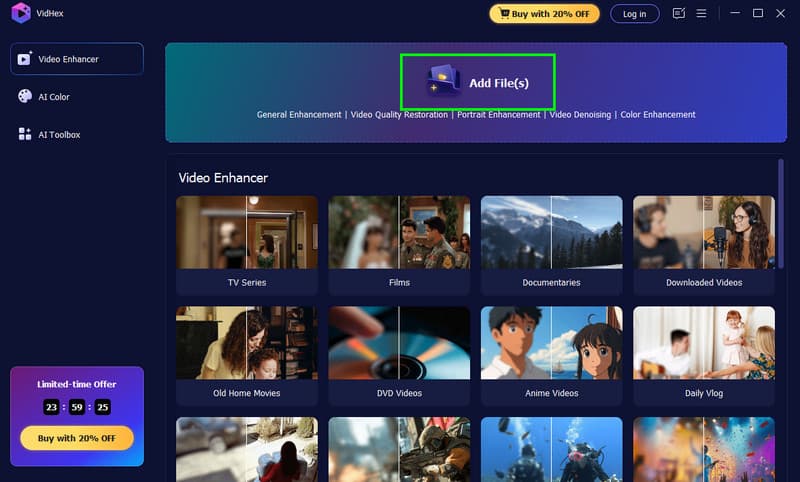Click the sidebar Buy with 20% OFF button
The width and height of the screenshot is (800, 482).
tap(77, 438)
